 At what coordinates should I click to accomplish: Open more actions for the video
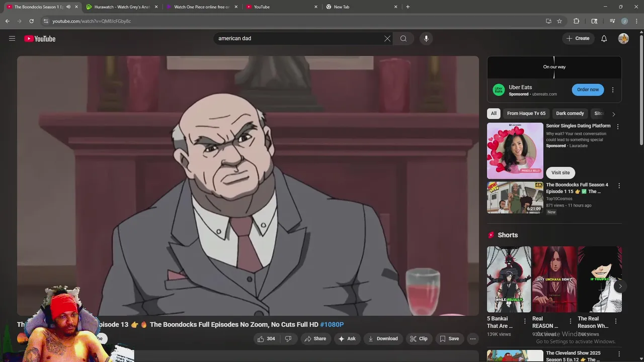(473, 339)
